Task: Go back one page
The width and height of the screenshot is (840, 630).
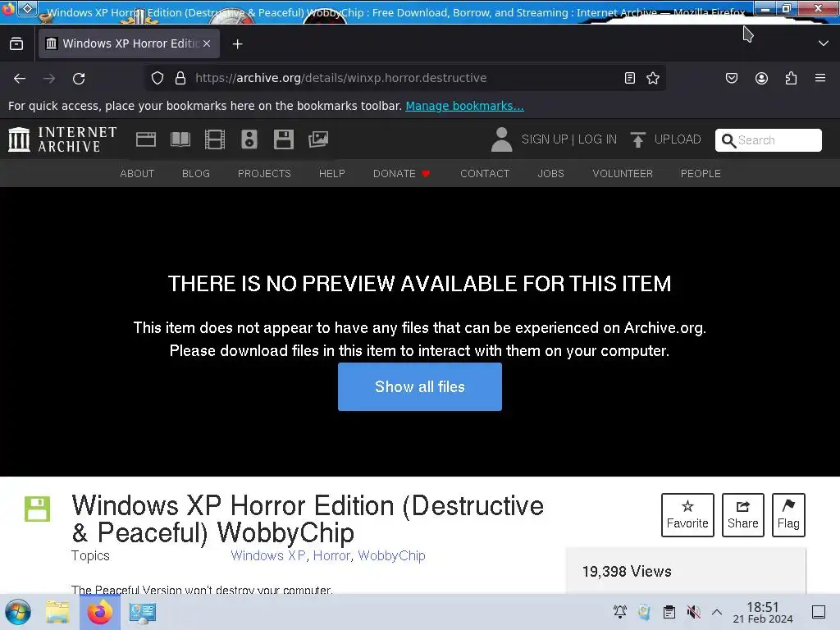Action: (x=20, y=78)
